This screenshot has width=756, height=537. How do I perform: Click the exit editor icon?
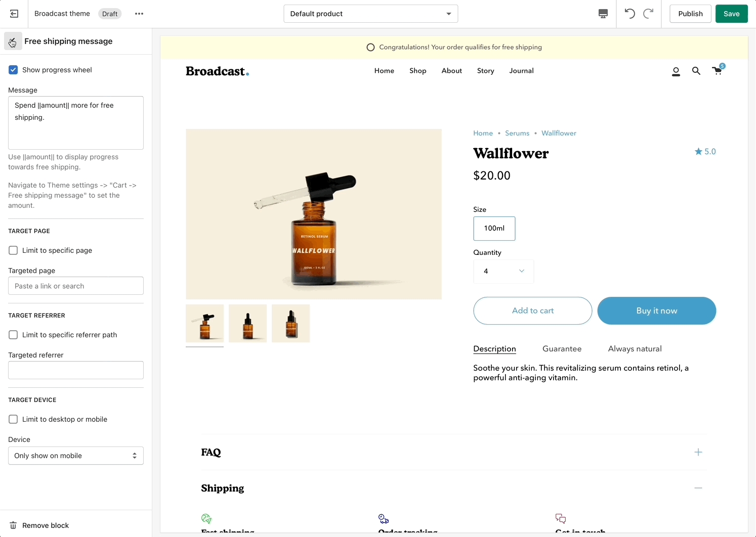pyautogui.click(x=14, y=14)
